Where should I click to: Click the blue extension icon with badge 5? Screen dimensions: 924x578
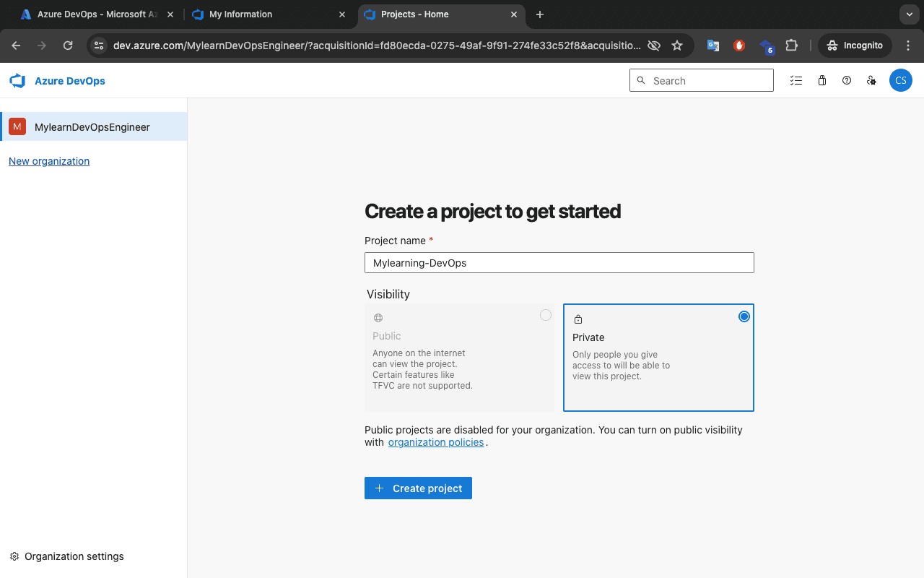click(x=766, y=46)
